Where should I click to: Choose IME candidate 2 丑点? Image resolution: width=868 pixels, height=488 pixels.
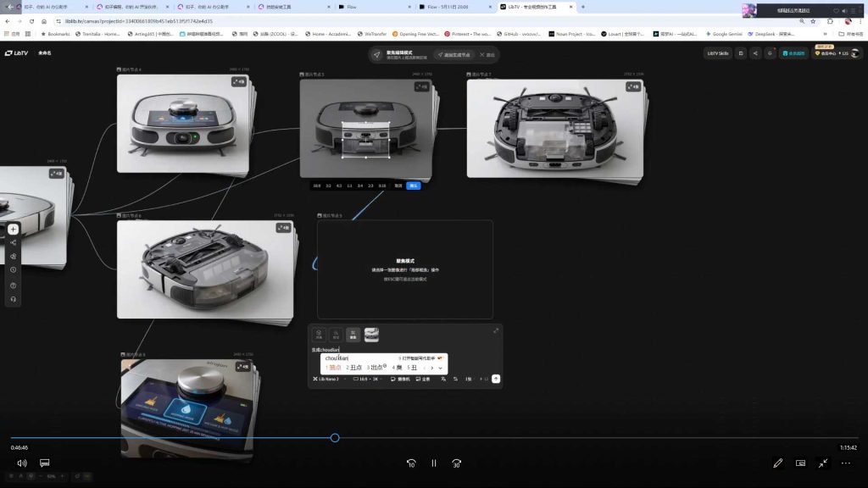(354, 368)
